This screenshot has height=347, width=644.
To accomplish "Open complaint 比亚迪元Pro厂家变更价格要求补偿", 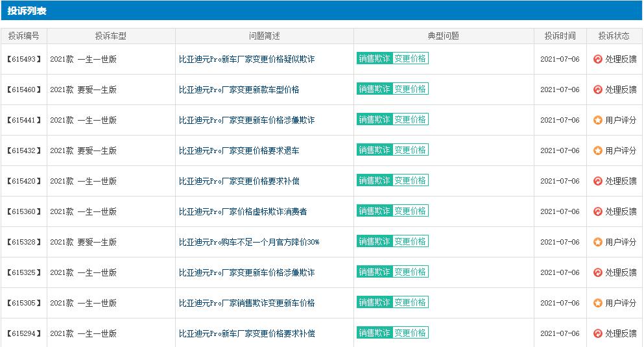I will coord(239,181).
